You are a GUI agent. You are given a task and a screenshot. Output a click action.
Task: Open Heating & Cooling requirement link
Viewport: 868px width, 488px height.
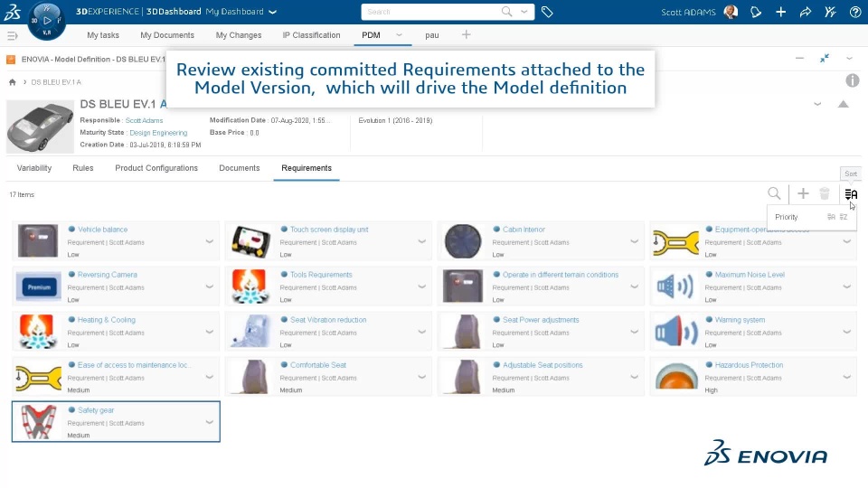[x=107, y=320]
